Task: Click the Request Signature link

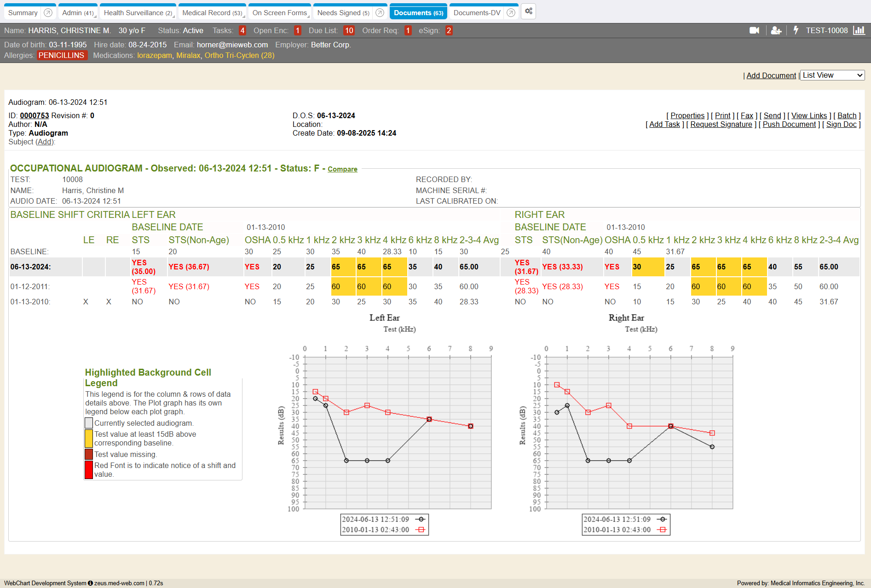Action: click(x=721, y=125)
